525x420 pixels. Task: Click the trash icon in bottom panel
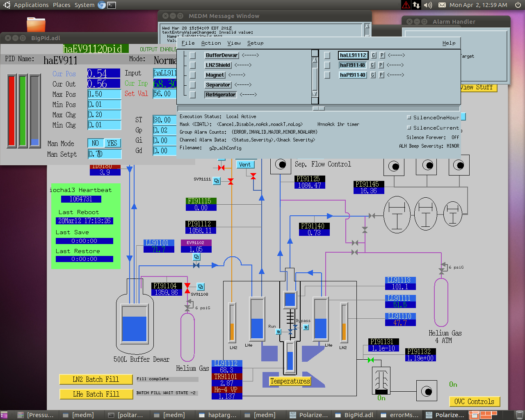(x=519, y=415)
